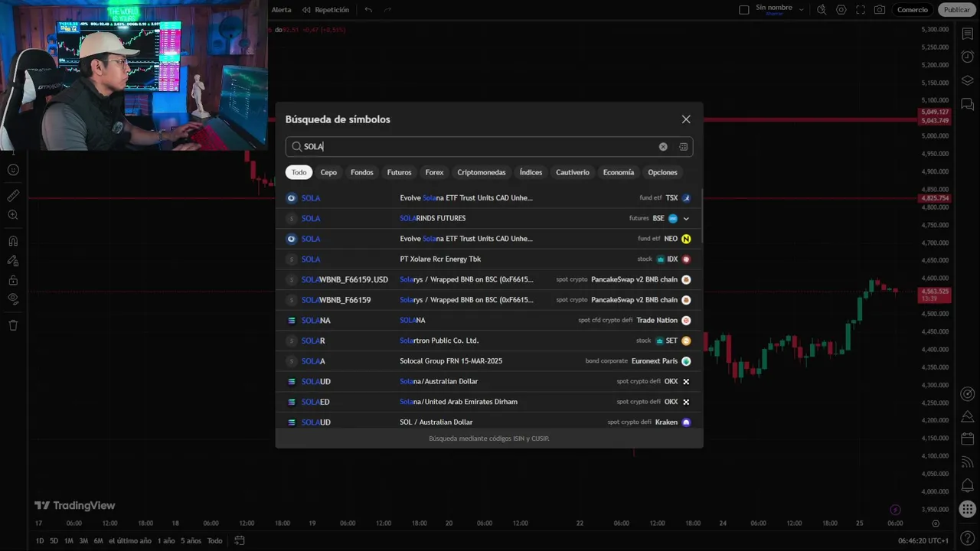The image size is (980, 551).
Task: Select the Fondos filter tab
Action: point(362,172)
